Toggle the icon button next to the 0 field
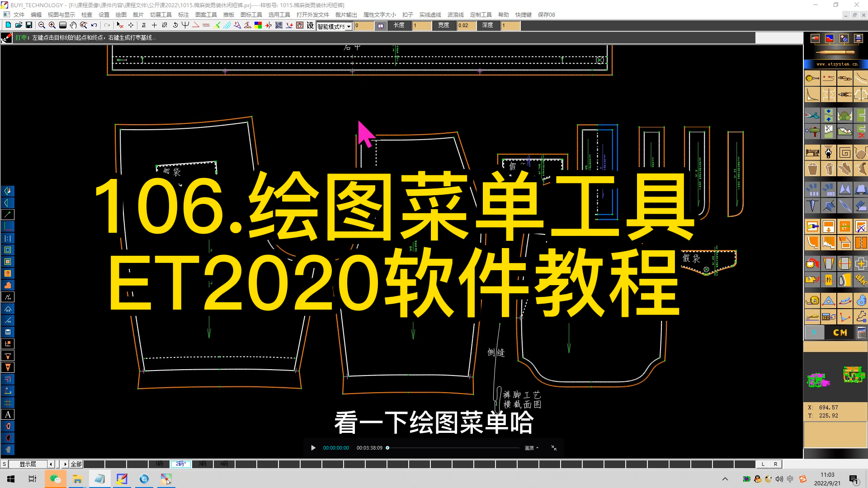 pyautogui.click(x=381, y=26)
